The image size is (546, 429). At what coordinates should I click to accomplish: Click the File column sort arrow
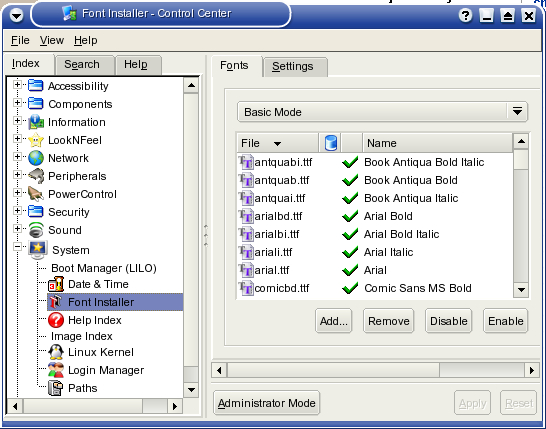(277, 143)
